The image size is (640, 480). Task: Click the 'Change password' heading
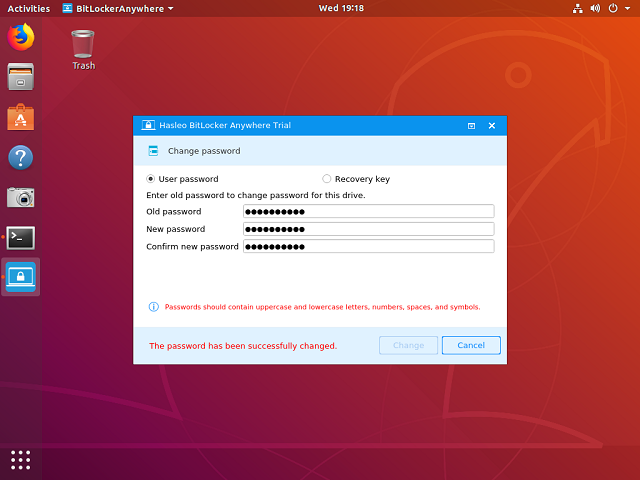click(x=204, y=151)
